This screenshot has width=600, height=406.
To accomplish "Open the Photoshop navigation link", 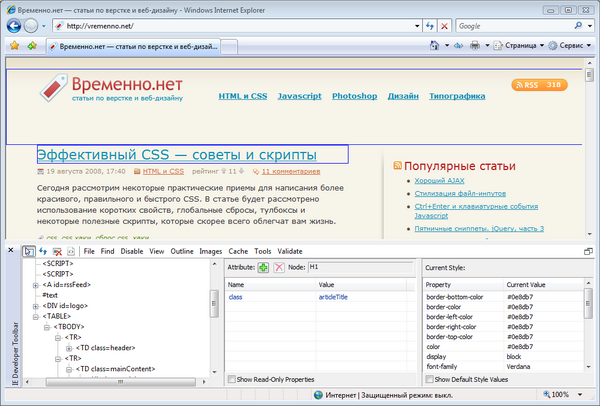I will click(x=354, y=96).
